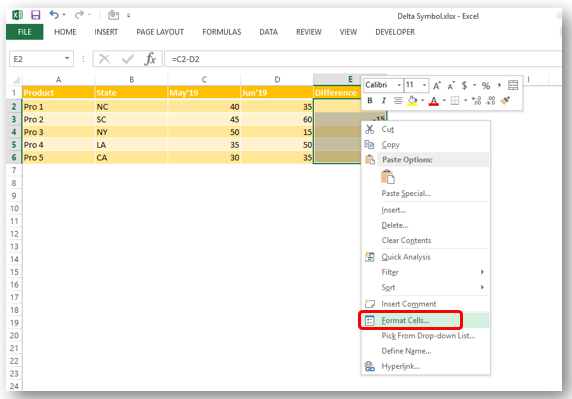The image size is (572, 399).
Task: Open the undo history dropdown arrow
Action: click(64, 15)
